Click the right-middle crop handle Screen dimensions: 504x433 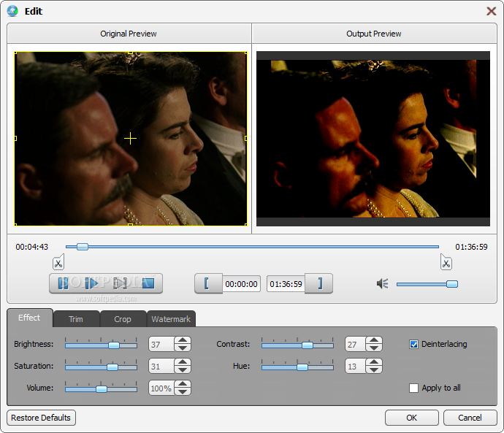(246, 139)
